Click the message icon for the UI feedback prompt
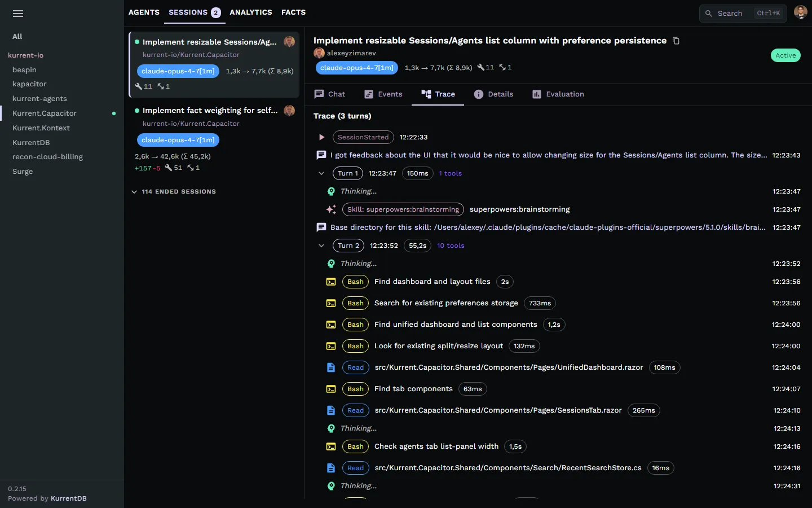The height and width of the screenshot is (508, 812). point(321,155)
